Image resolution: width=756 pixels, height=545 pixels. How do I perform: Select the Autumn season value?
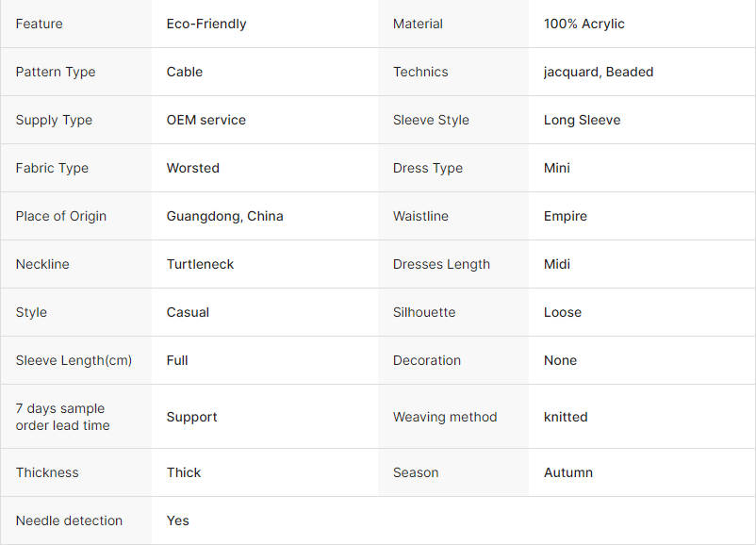pyautogui.click(x=568, y=472)
